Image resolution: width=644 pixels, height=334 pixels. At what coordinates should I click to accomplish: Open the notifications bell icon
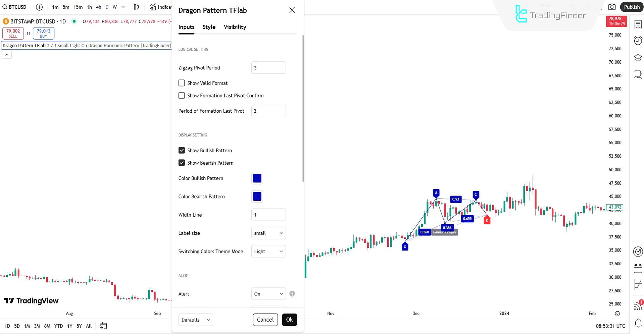coord(638,323)
